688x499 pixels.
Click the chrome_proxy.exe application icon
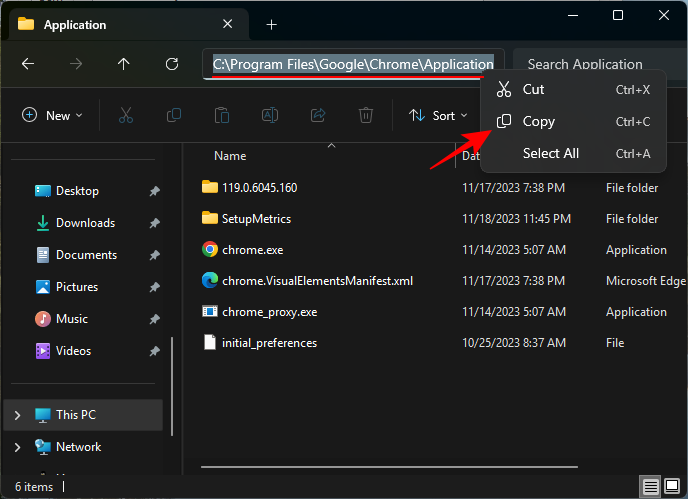(210, 312)
